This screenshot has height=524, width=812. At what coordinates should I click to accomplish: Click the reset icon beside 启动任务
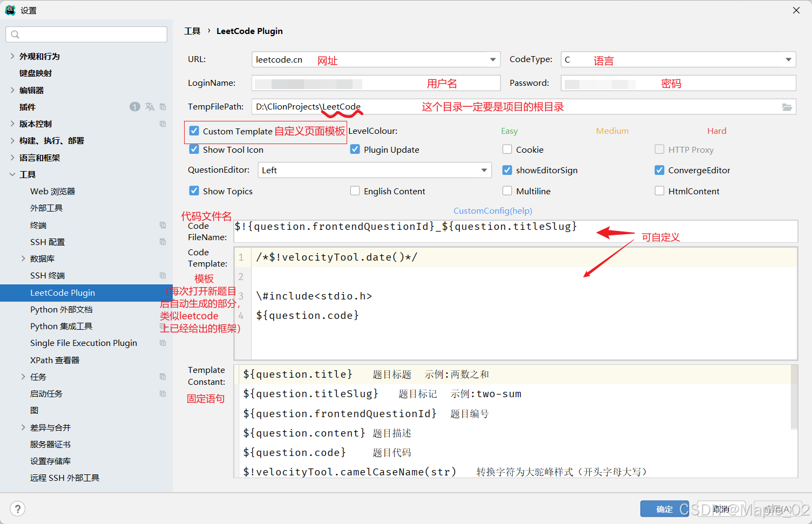point(163,393)
